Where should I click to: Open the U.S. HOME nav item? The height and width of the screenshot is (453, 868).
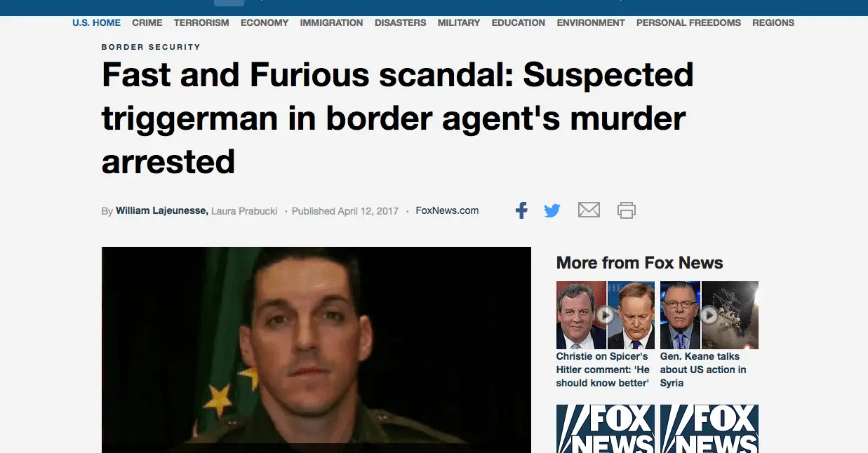[x=97, y=22]
